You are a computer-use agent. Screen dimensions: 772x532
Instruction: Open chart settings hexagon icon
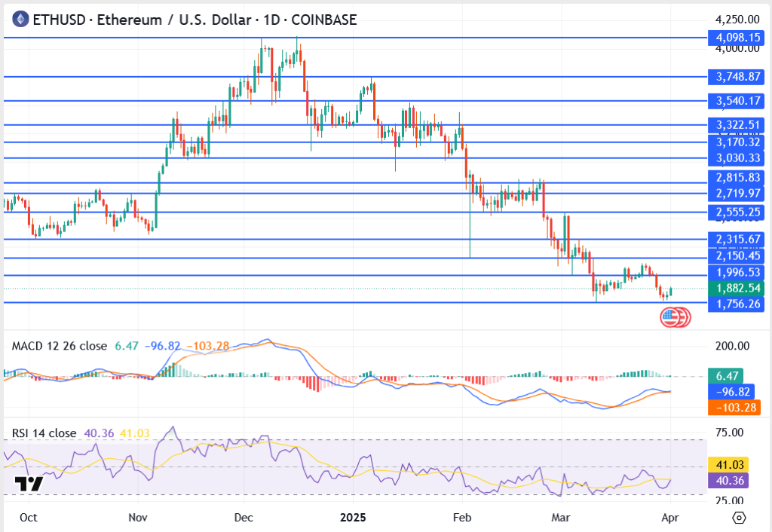point(739,518)
